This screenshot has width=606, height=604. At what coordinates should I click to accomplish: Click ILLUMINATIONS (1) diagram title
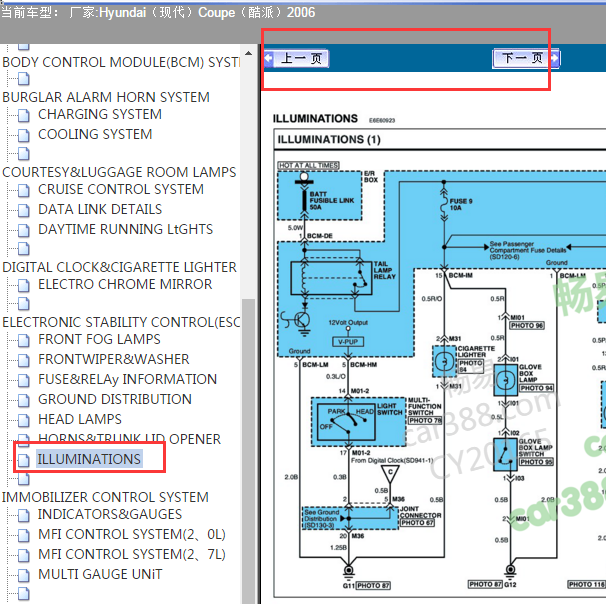coord(329,139)
